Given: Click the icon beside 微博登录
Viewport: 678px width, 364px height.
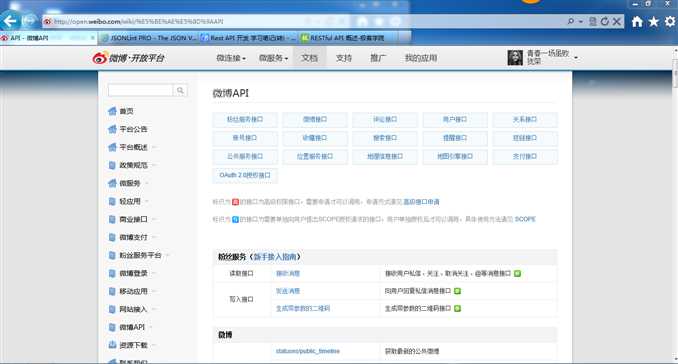Looking at the screenshot, I should click(112, 273).
